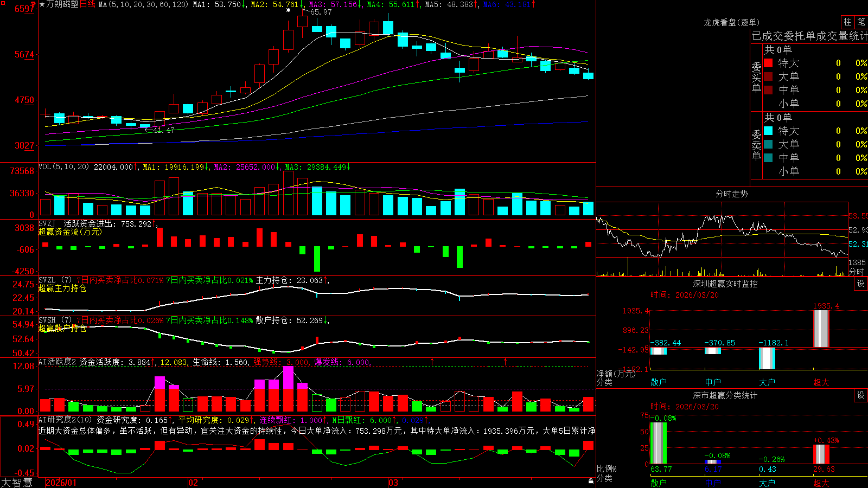This screenshot has height=488, width=868.
Task: Click the SVZL (7) indicator label
Action: click(55, 280)
